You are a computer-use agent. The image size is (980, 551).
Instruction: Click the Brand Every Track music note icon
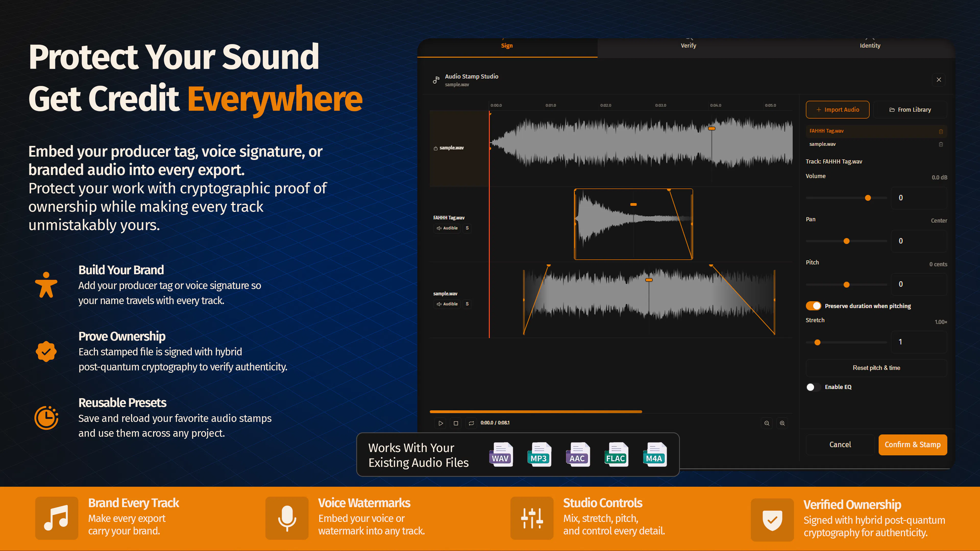(x=56, y=518)
